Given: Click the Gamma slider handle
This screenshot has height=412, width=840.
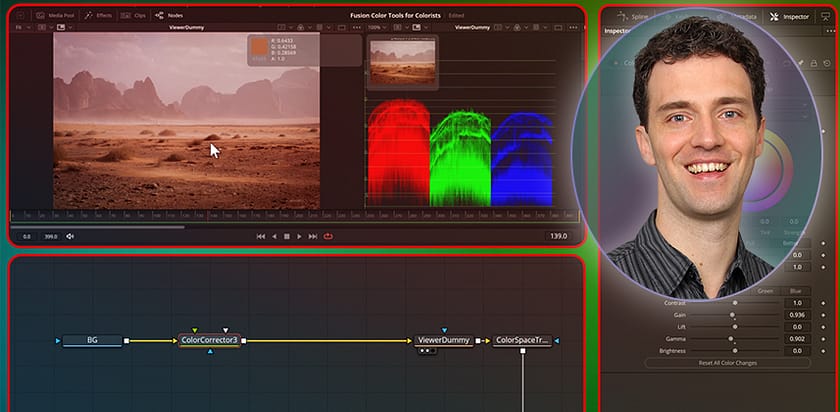Looking at the screenshot, I should coord(730,339).
